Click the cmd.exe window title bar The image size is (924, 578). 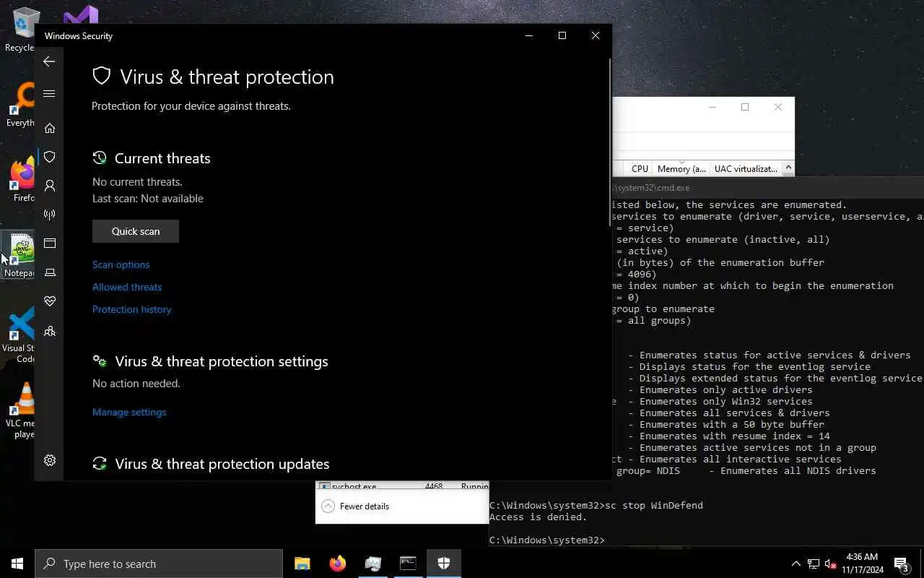tap(767, 187)
